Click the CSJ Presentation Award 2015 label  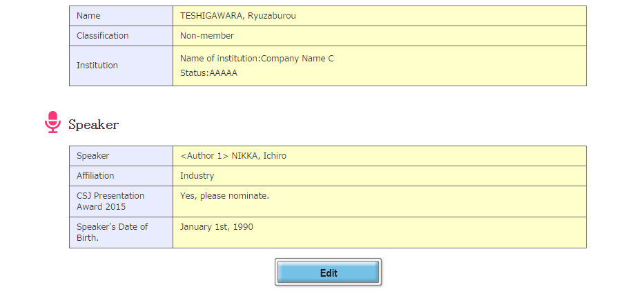tap(110, 201)
